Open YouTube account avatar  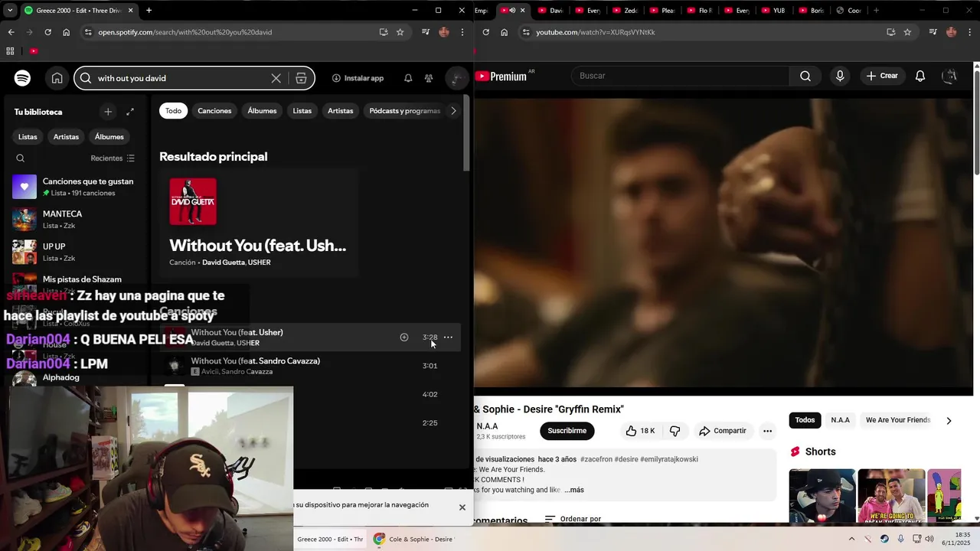[950, 76]
